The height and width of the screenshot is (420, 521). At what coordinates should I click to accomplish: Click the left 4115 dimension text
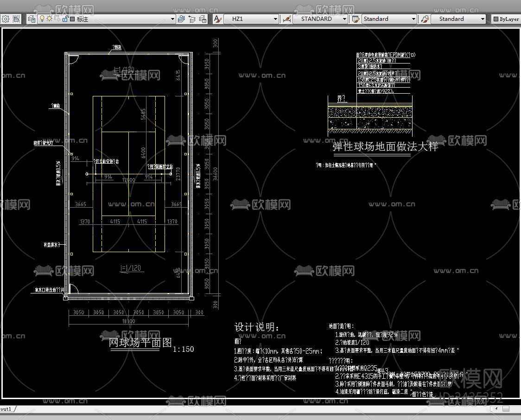(x=115, y=221)
